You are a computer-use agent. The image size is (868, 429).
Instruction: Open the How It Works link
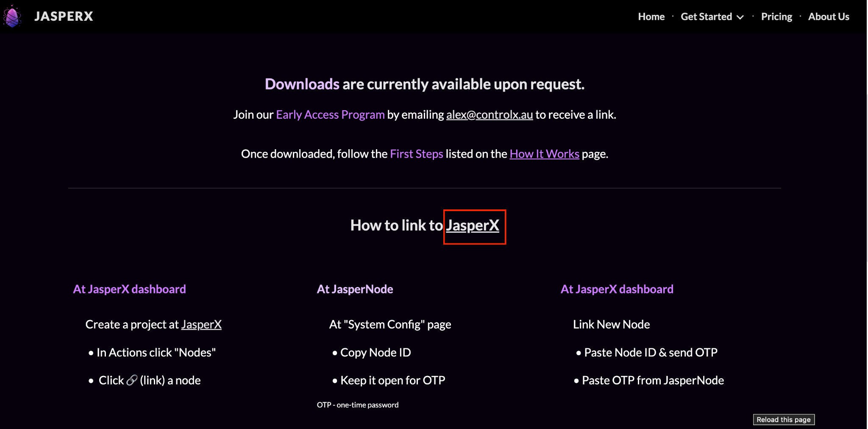tap(544, 154)
